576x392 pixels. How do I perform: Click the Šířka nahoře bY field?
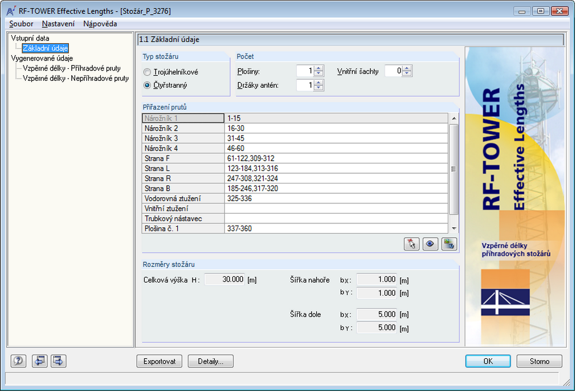pyautogui.click(x=377, y=293)
